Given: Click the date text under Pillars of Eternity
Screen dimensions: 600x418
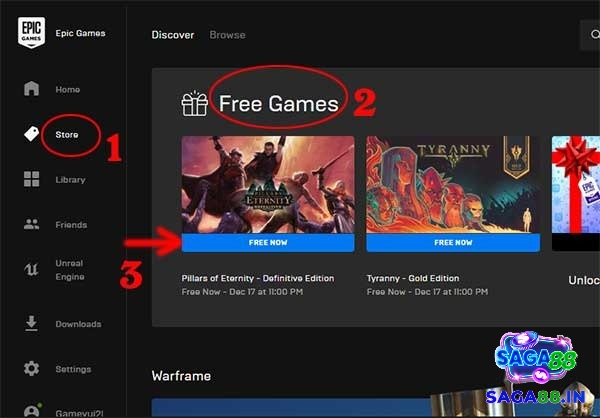Looking at the screenshot, I should pos(242,292).
